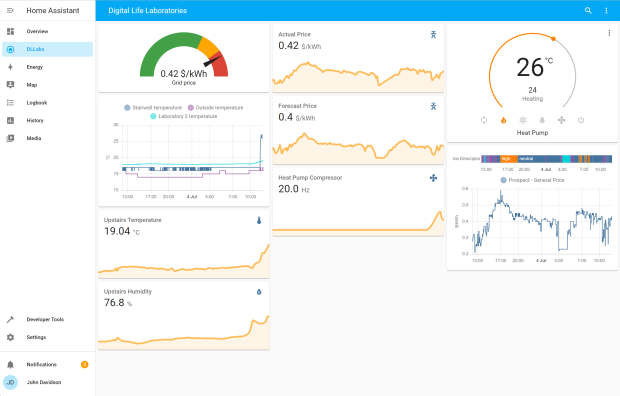Viewport: 620px width, 396px height.
Task: Open Developer Tools
Action: tap(47, 319)
